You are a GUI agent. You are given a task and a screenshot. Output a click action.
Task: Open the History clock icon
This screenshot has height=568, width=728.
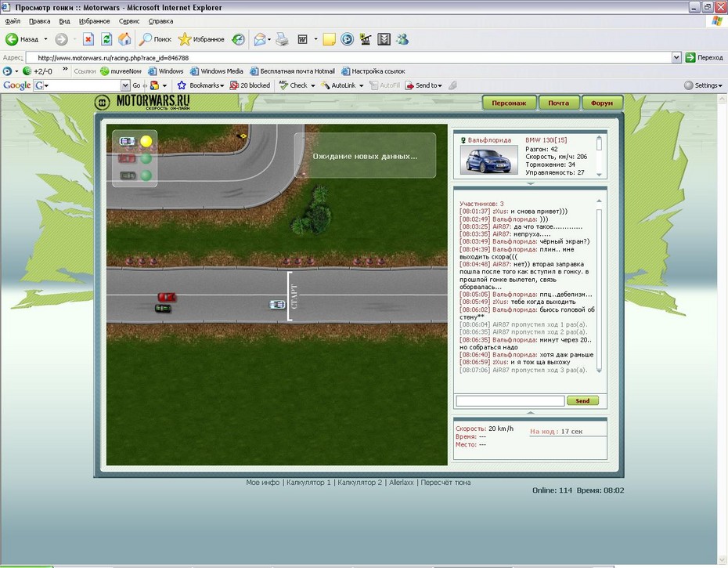click(x=238, y=39)
